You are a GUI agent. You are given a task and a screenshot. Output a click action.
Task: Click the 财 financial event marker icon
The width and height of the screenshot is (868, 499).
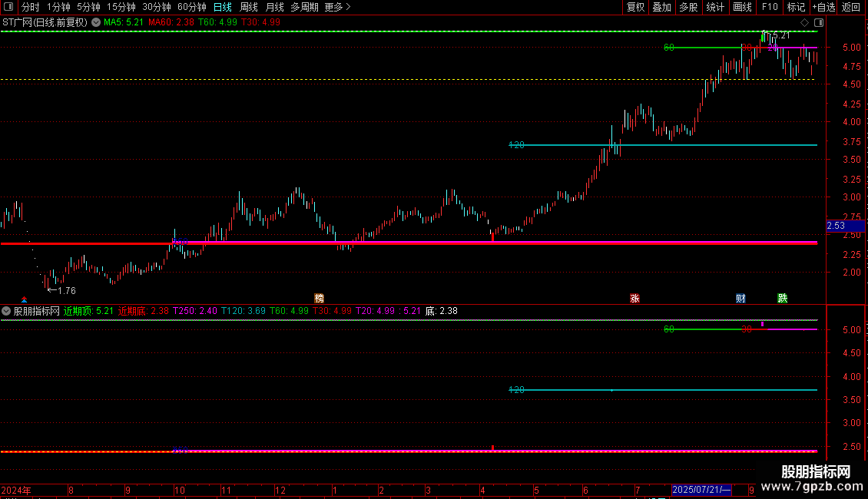point(740,298)
